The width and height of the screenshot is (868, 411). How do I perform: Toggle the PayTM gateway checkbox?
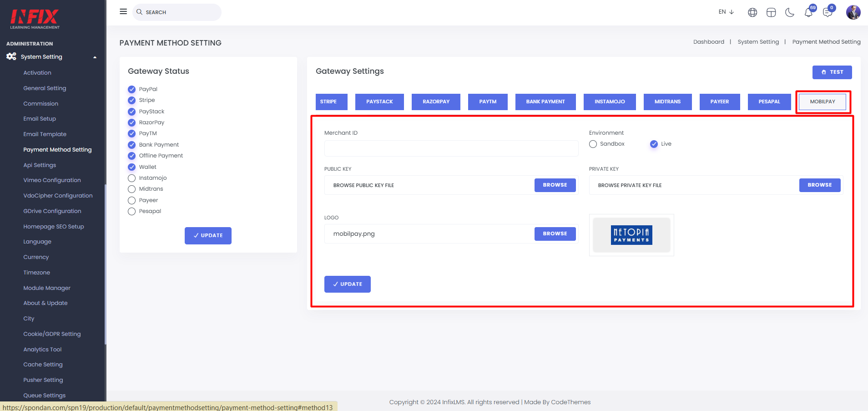pyautogui.click(x=131, y=133)
